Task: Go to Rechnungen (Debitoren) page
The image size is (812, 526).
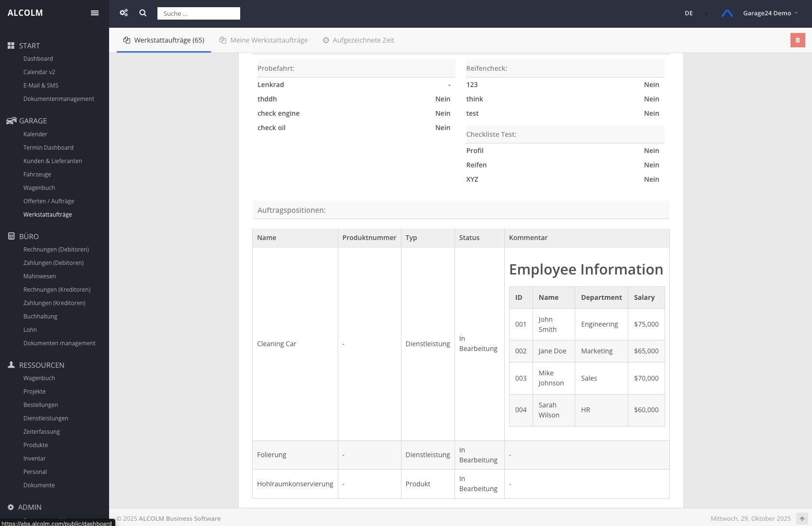Action: [56, 250]
